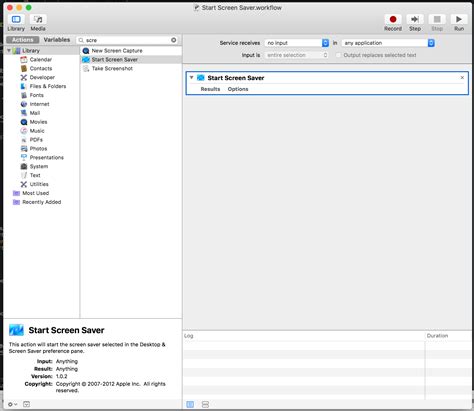Run the workflow
474x411 pixels.
pyautogui.click(x=459, y=23)
